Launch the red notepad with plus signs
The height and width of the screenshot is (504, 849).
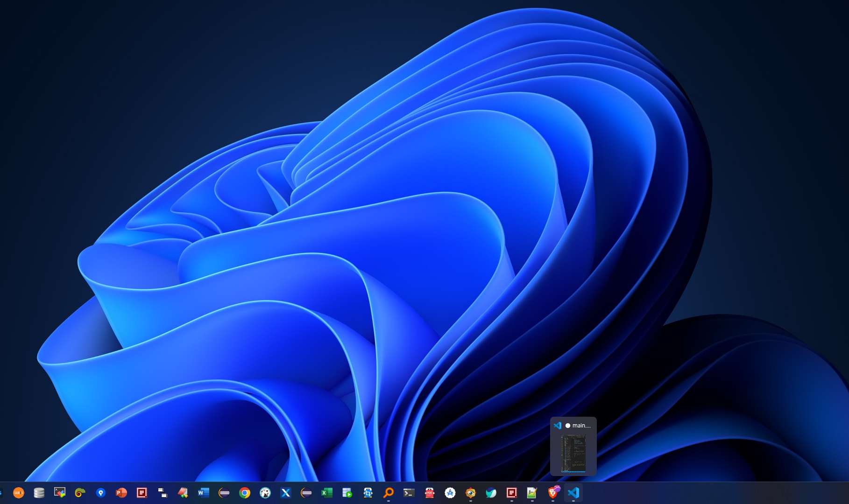(183, 493)
